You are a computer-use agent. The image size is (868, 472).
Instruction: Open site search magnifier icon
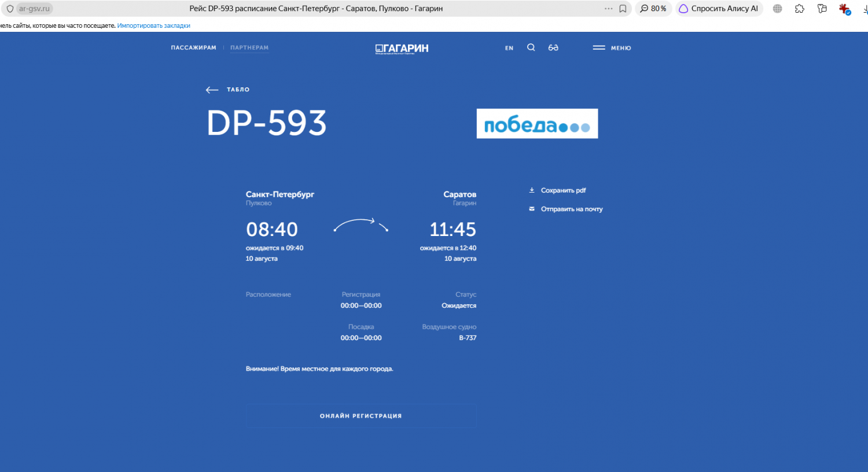point(531,47)
